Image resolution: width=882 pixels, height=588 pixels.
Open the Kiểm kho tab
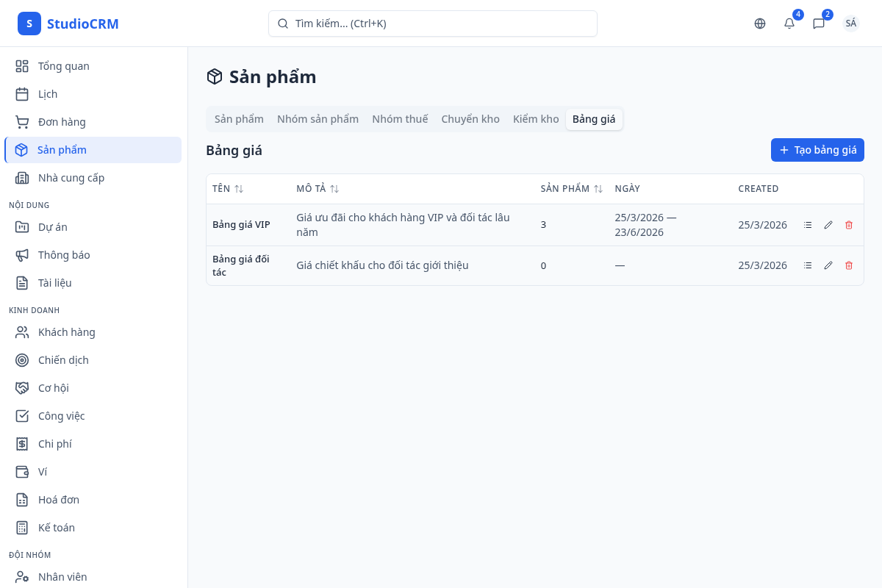(x=536, y=119)
